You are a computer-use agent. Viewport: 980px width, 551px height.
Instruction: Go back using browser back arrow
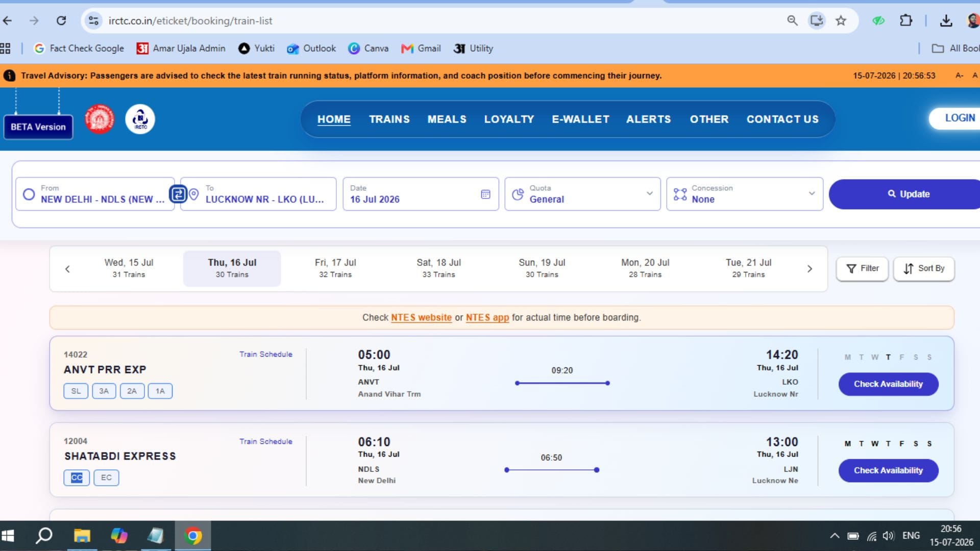(7, 20)
